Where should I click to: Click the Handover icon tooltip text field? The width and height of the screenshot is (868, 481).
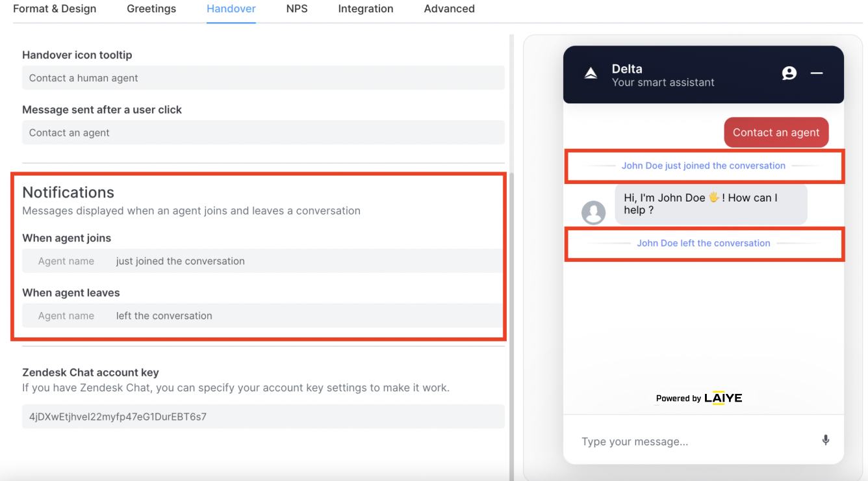click(263, 78)
